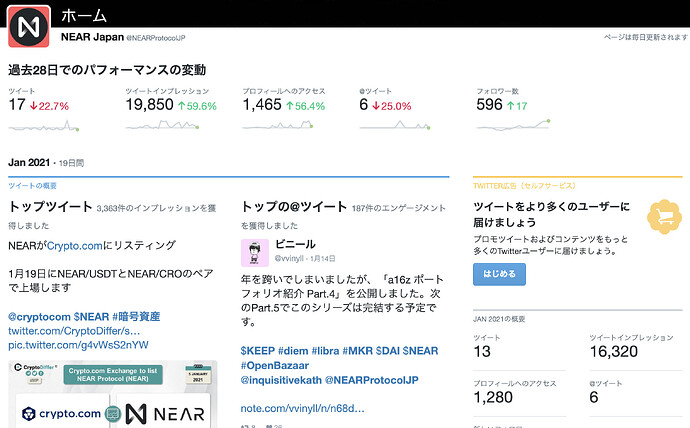The width and height of the screenshot is (690, 428).
Task: Click the profile visits sparkline chart
Action: 278,126
